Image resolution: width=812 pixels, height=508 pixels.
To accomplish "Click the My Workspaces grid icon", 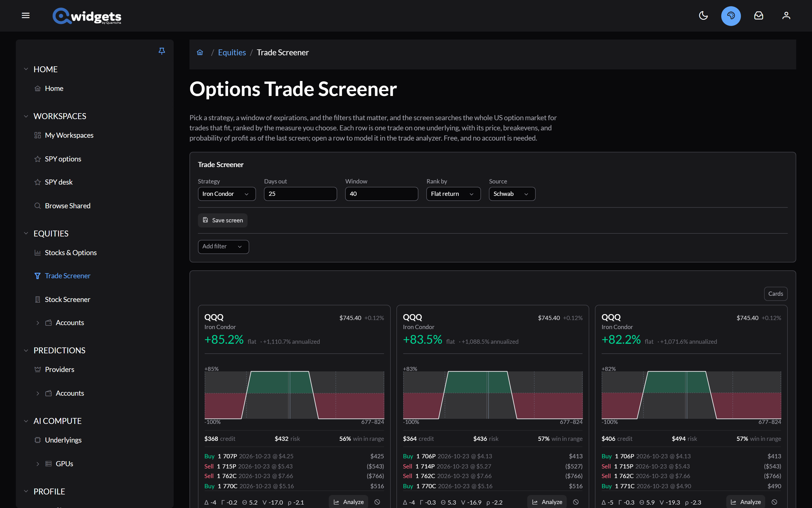I will tap(37, 135).
